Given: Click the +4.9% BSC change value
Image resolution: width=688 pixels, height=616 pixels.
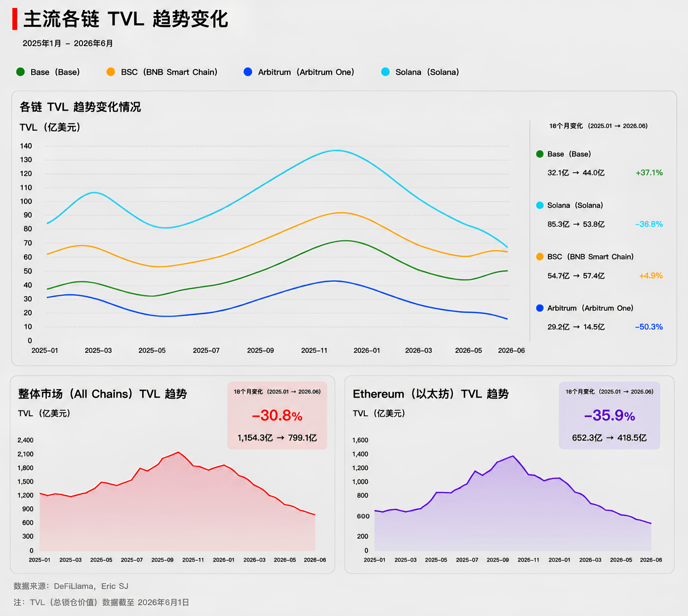Looking at the screenshot, I should 651,276.
